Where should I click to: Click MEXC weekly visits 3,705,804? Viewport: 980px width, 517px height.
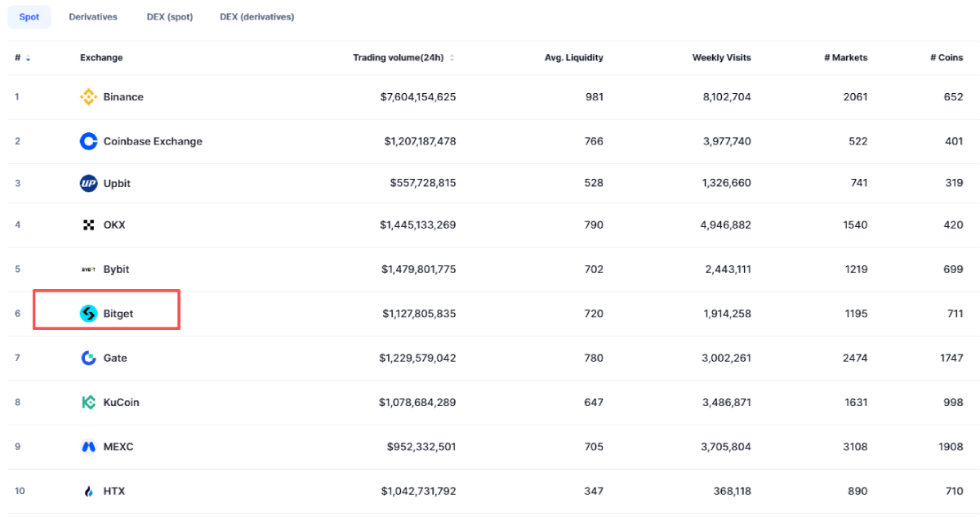click(727, 447)
